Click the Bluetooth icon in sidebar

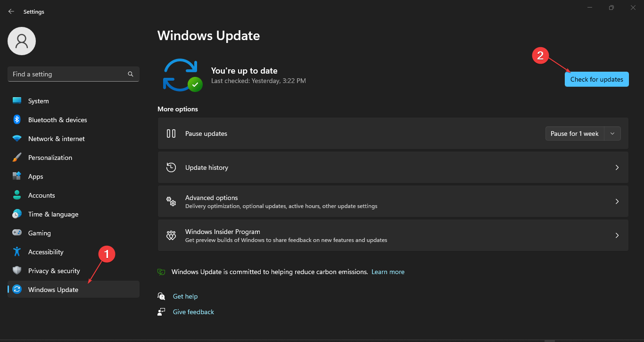tap(17, 120)
